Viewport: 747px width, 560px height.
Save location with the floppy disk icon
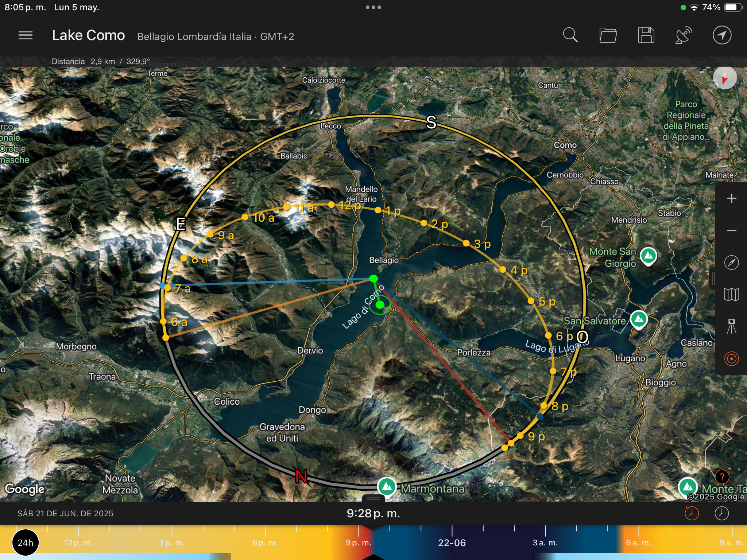646,35
